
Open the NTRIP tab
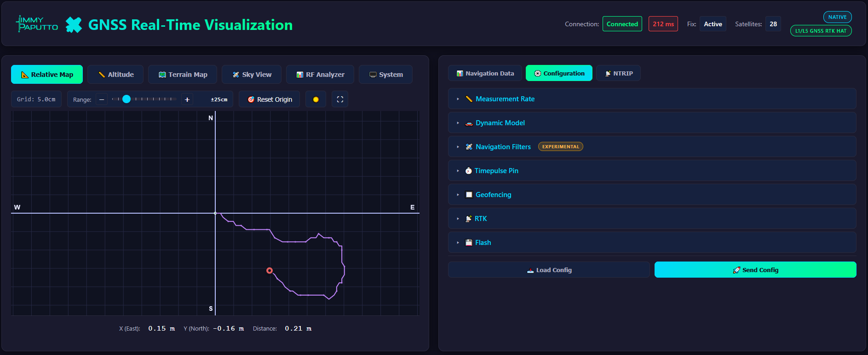[x=618, y=73]
